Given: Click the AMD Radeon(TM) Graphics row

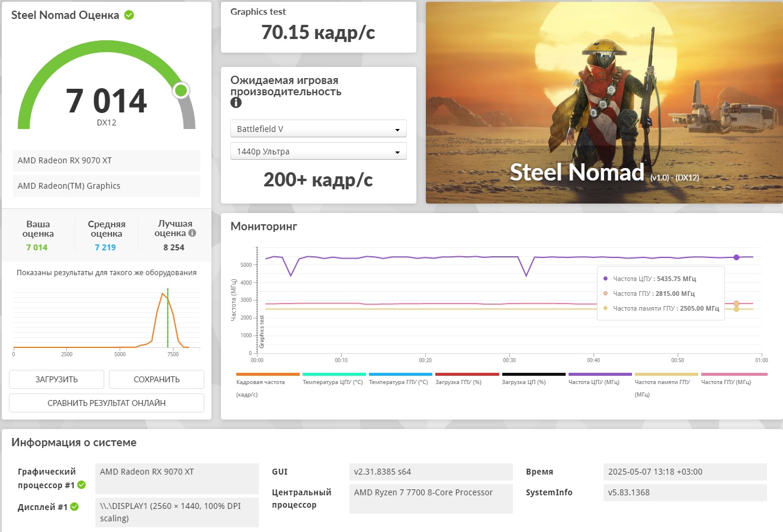Looking at the screenshot, I should [107, 186].
